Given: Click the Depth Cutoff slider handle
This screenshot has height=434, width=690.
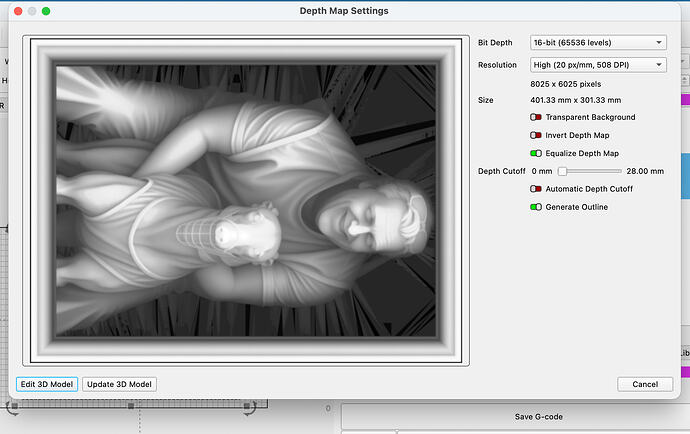Looking at the screenshot, I should 562,171.
